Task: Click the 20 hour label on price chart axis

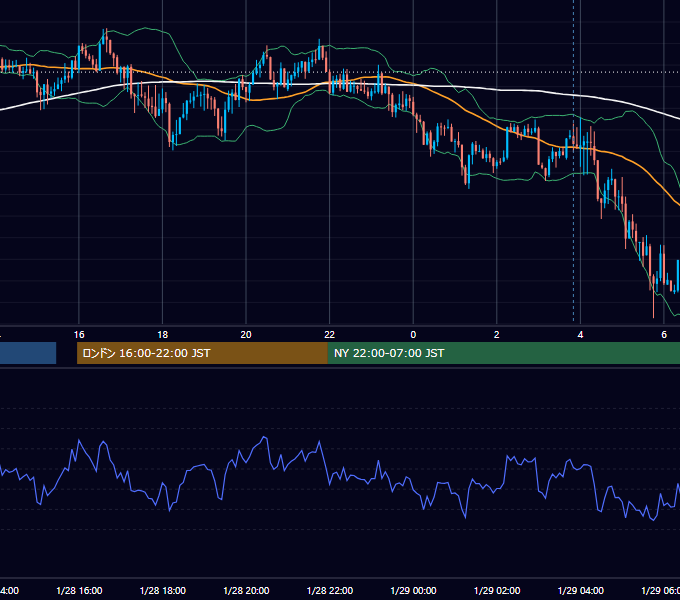Action: pyautogui.click(x=246, y=335)
